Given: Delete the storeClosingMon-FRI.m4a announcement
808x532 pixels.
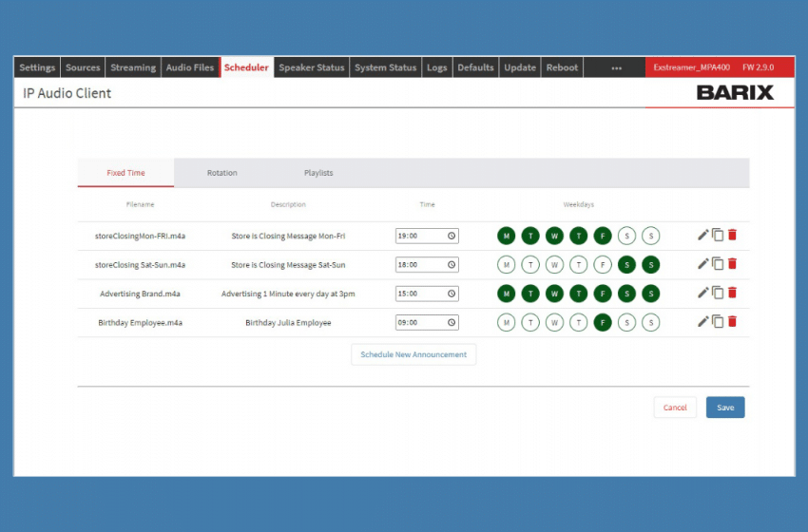Looking at the screenshot, I should pos(732,236).
